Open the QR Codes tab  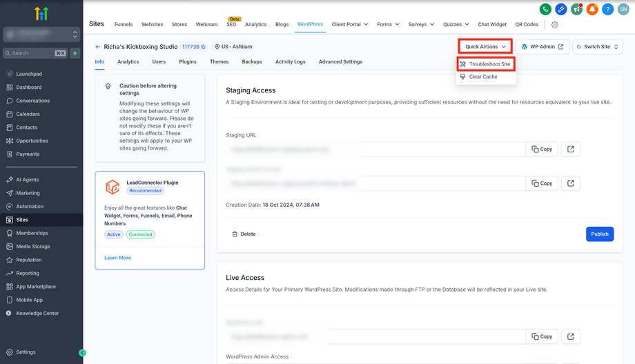pos(527,24)
